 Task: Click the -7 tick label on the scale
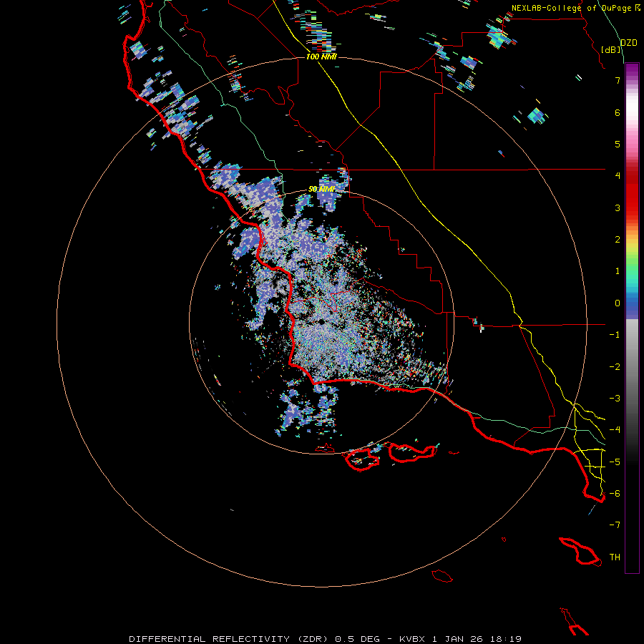click(x=615, y=525)
